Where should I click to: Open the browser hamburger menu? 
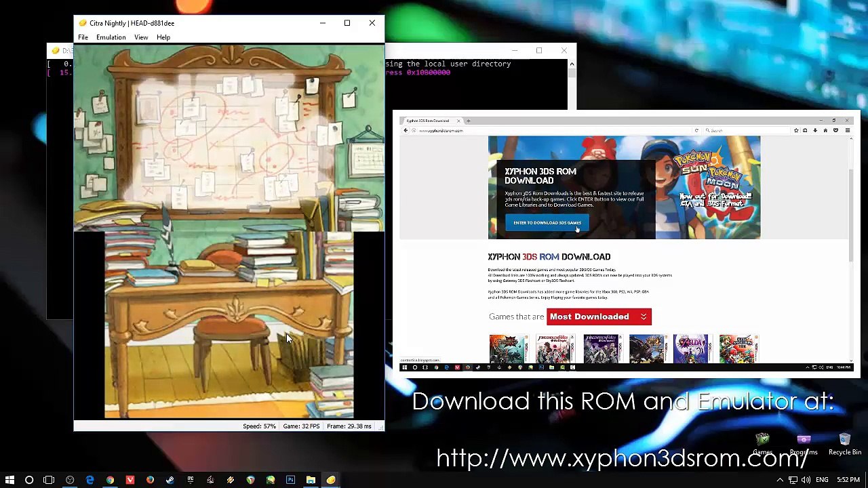(x=848, y=130)
